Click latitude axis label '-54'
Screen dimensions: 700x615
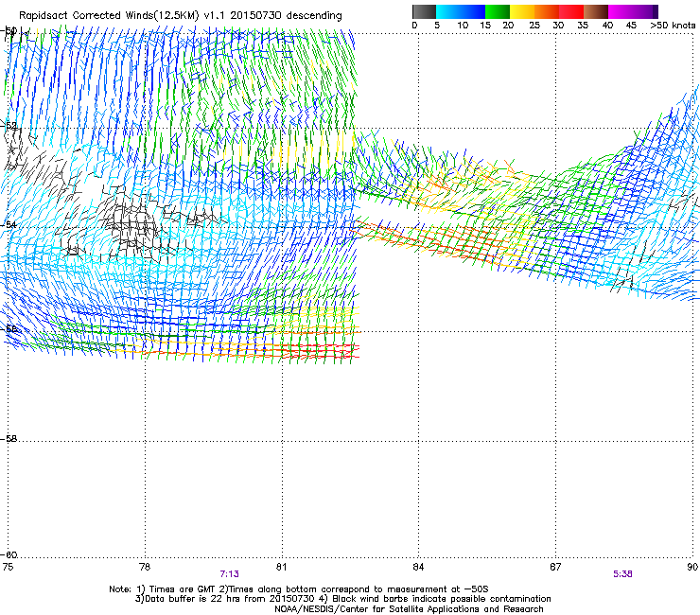9,224
